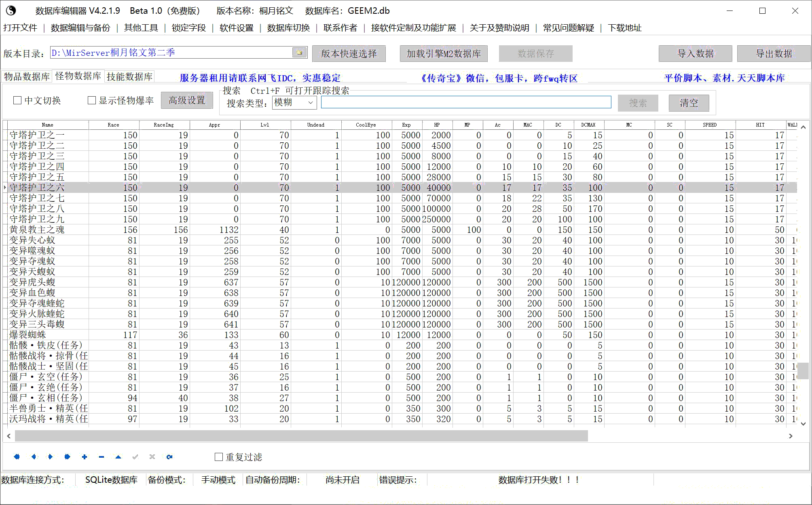Go to first record navigator button
This screenshot has width=812, height=505.
tap(17, 457)
